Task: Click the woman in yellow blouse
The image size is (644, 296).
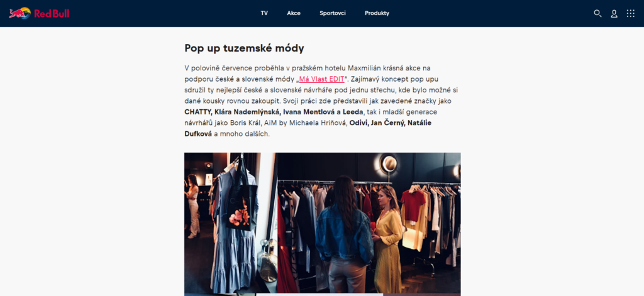Action: [x=387, y=239]
